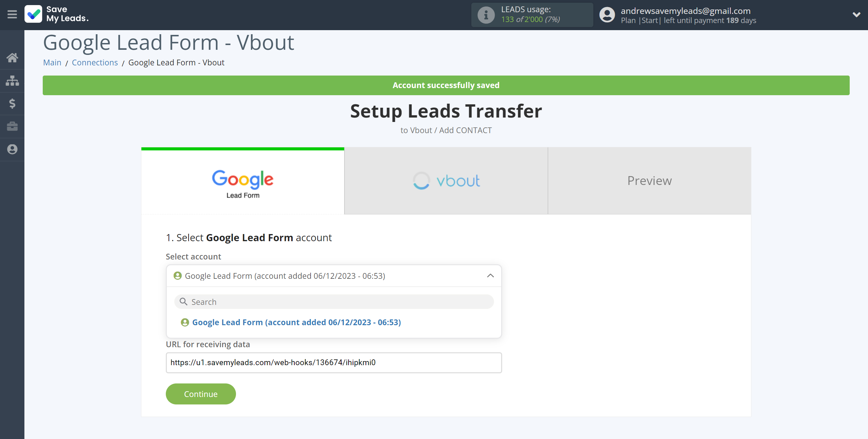Click the account dropdown chevron arrow
The image size is (868, 439).
[x=490, y=275]
